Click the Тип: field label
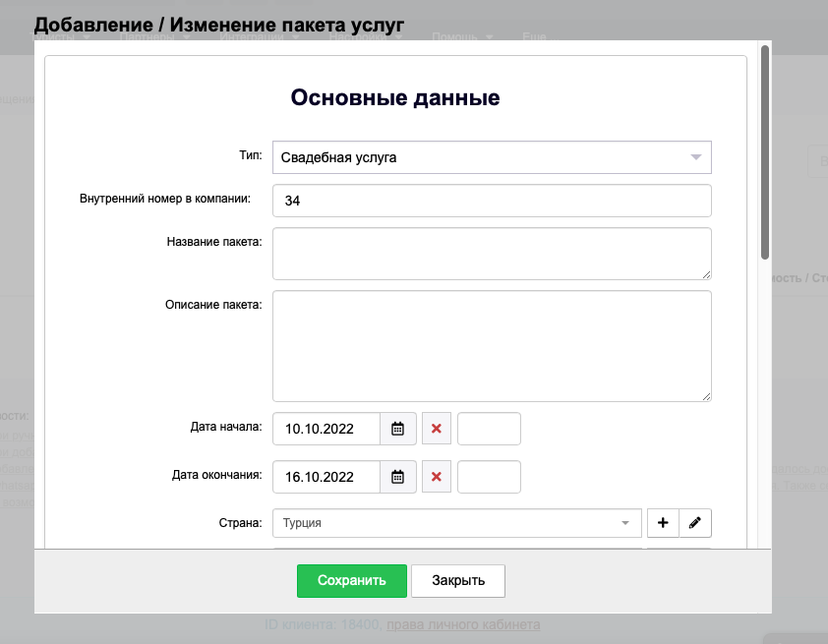 251,155
